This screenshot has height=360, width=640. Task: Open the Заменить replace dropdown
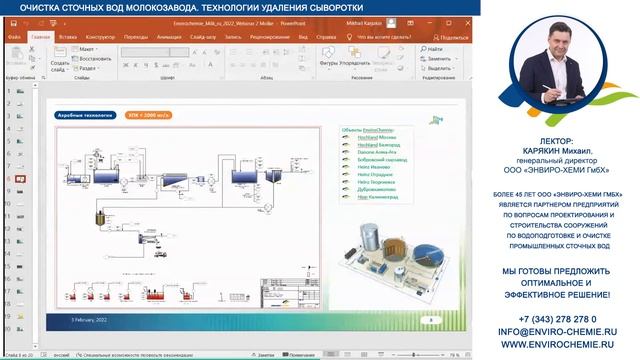coord(439,59)
